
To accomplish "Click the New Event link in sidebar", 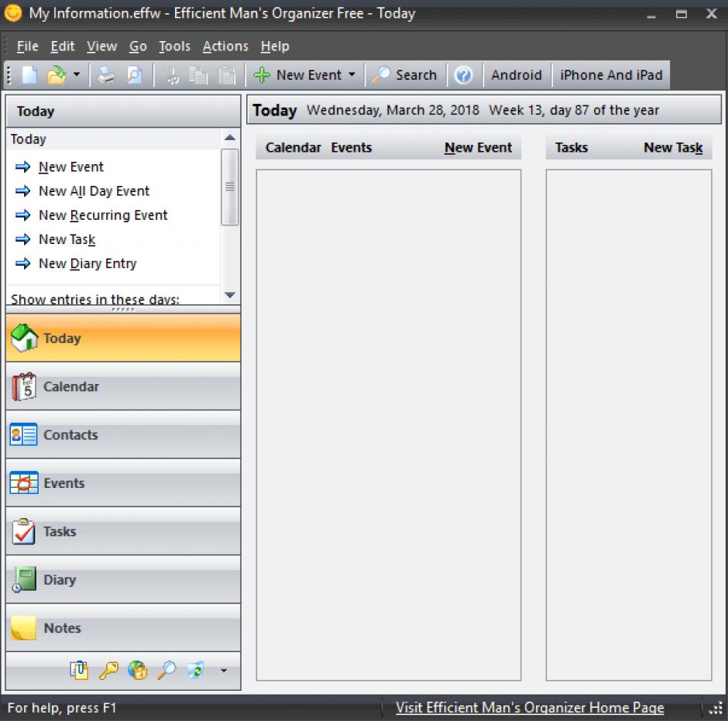I will tap(71, 167).
